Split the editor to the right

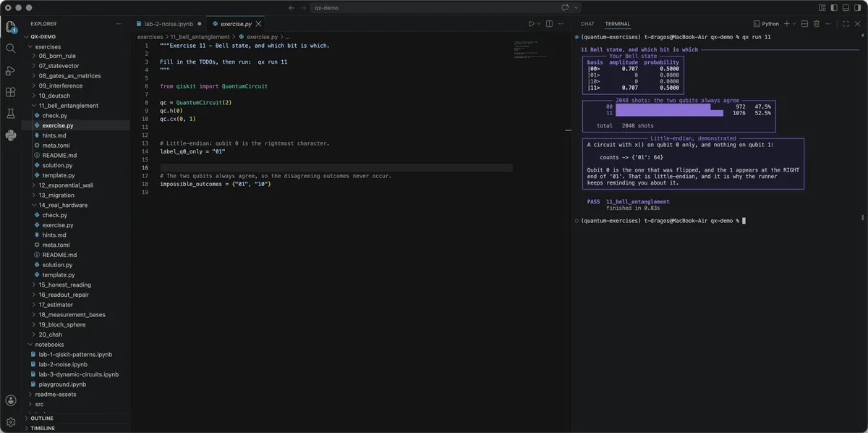pos(550,24)
